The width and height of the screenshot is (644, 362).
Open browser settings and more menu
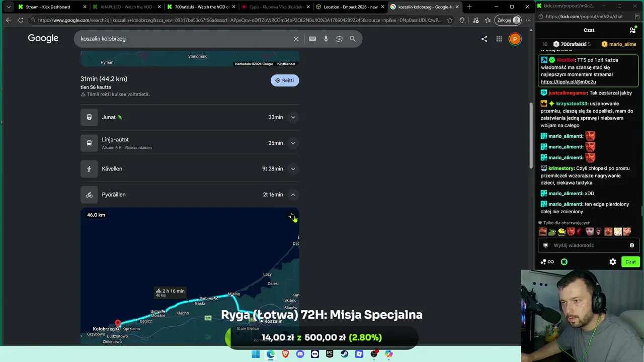(x=527, y=20)
